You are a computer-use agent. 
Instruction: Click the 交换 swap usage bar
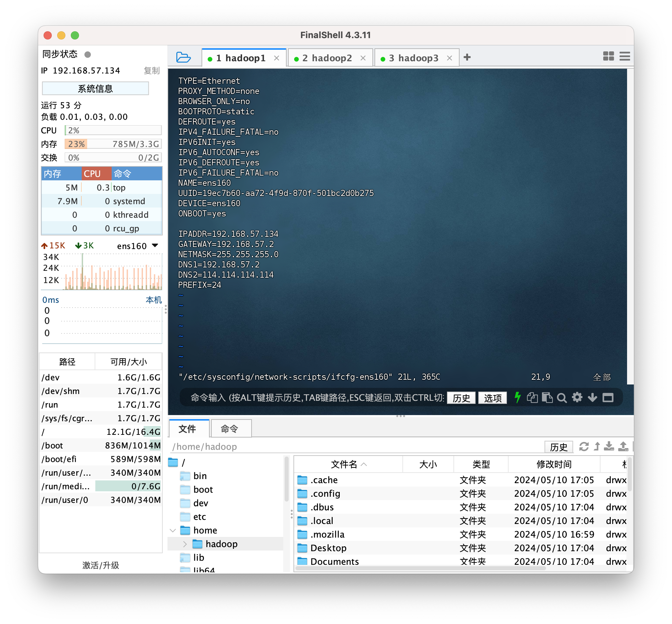[x=113, y=158]
